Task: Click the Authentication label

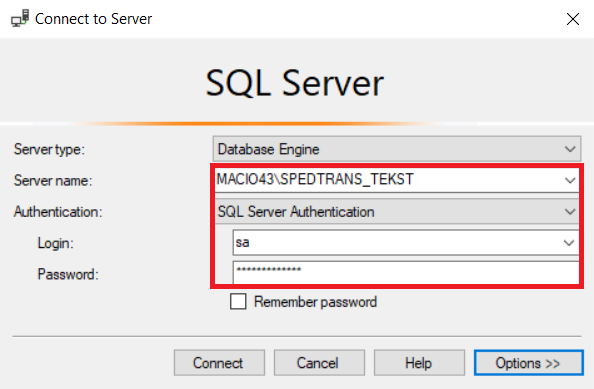Action: (58, 212)
